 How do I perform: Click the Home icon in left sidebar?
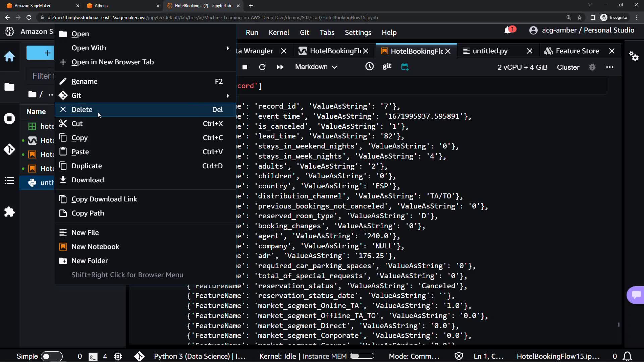tap(9, 56)
